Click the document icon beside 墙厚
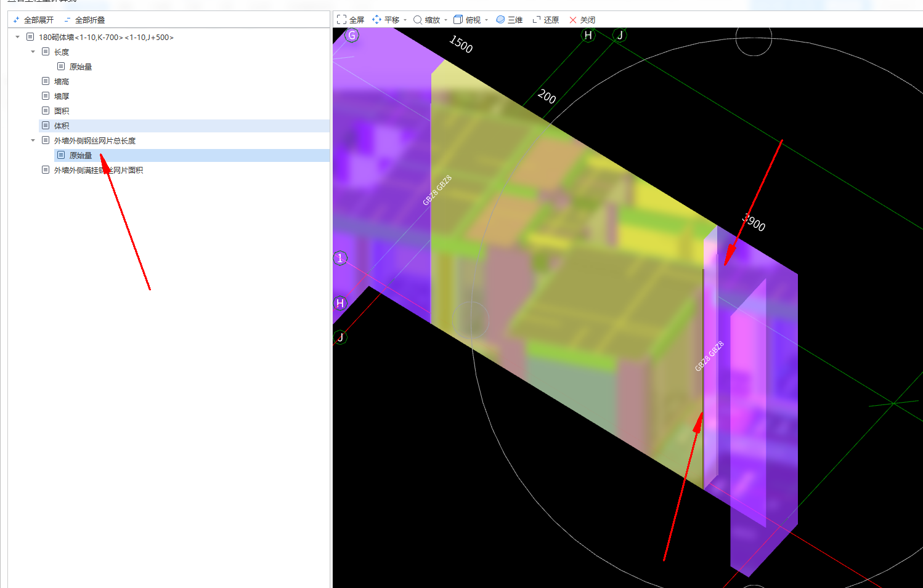The width and height of the screenshot is (923, 588). pos(46,96)
